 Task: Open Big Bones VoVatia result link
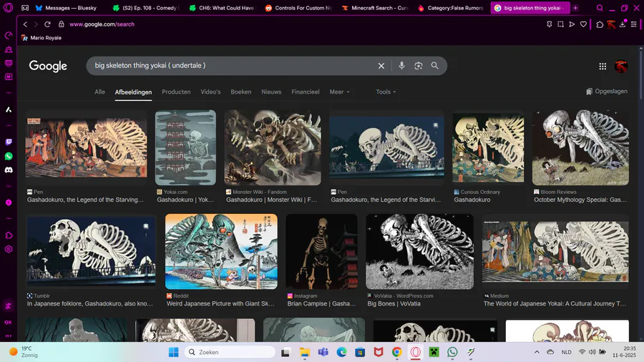click(394, 304)
